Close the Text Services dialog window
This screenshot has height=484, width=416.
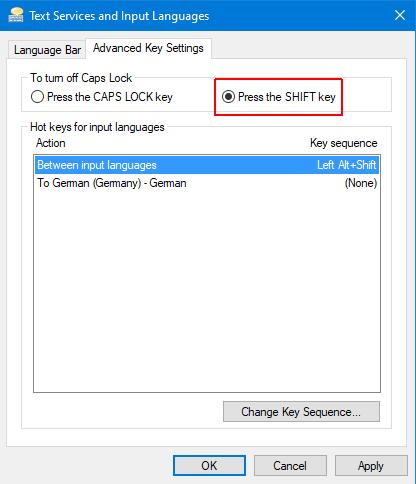(400, 15)
